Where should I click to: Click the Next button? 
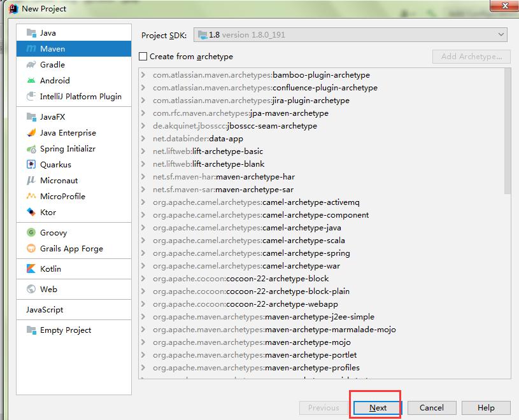tap(378, 408)
